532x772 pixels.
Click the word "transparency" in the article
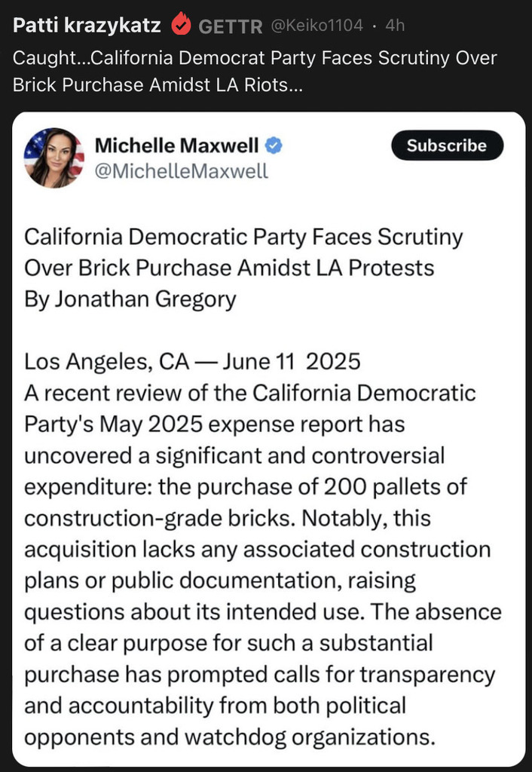(x=427, y=675)
